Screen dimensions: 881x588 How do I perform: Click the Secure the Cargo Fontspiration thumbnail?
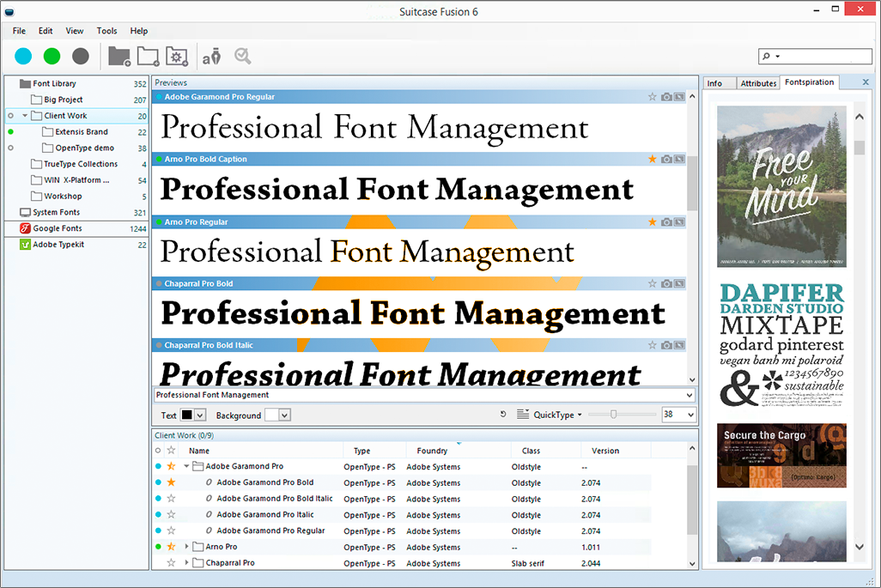pos(781,456)
